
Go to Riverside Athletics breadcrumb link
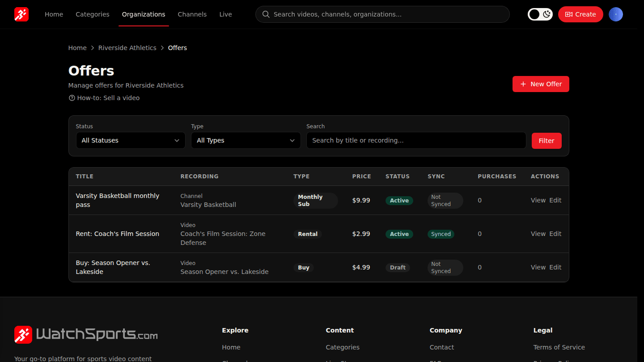point(127,48)
